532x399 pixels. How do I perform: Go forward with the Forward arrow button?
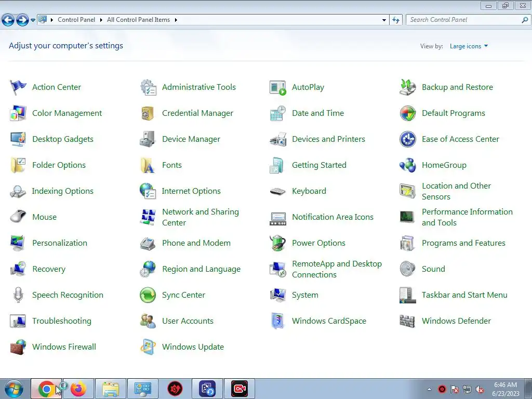point(22,20)
